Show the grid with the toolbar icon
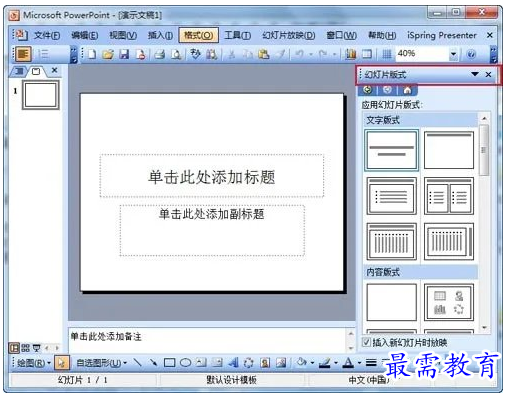 [x=386, y=54]
